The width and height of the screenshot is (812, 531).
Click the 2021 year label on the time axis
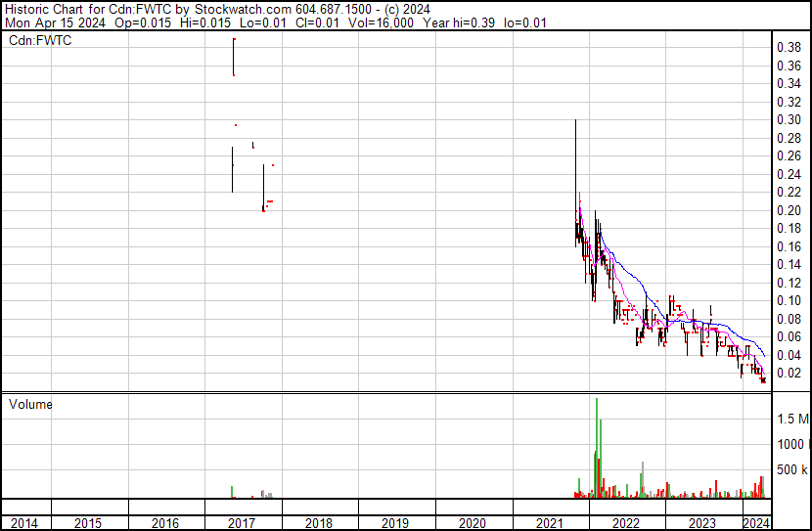coord(550,523)
